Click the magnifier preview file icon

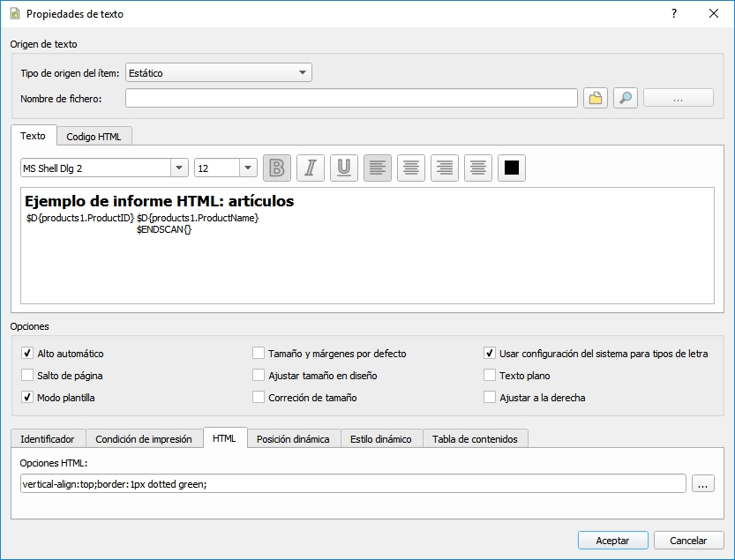coord(625,98)
